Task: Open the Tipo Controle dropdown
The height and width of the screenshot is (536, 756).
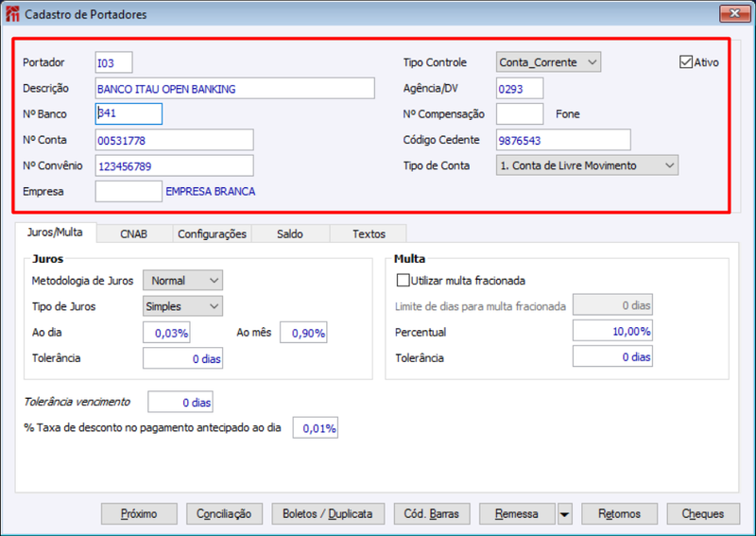Action: point(548,62)
